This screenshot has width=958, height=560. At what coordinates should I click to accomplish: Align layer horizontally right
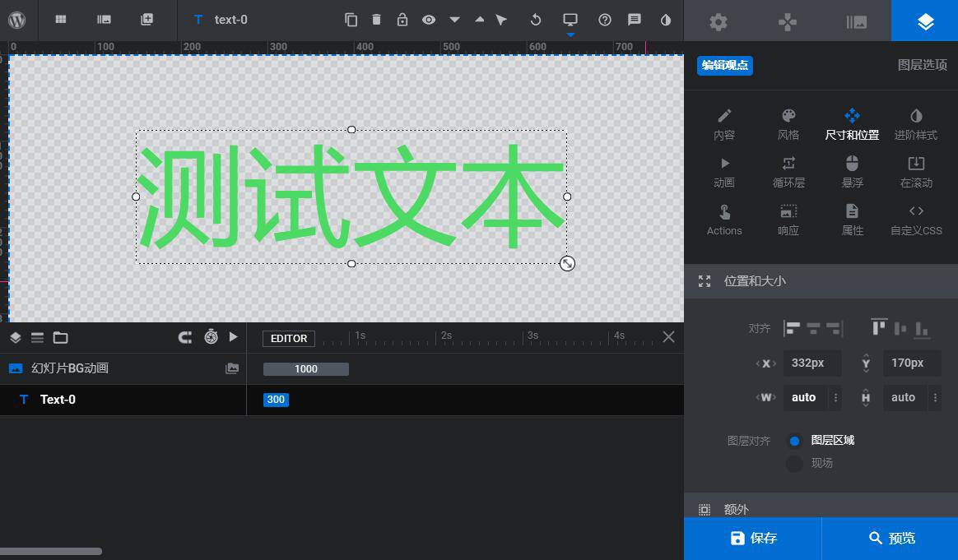[834, 329]
